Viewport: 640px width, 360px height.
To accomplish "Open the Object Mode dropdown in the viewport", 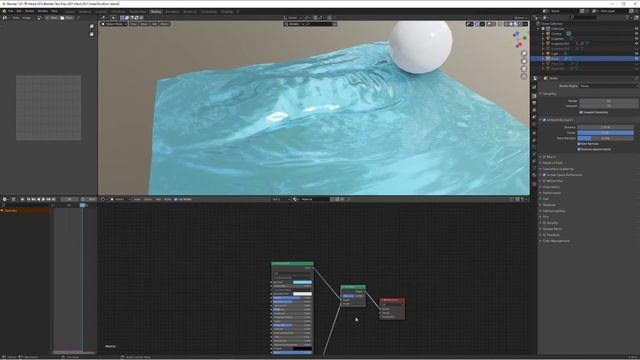I will (112, 24).
